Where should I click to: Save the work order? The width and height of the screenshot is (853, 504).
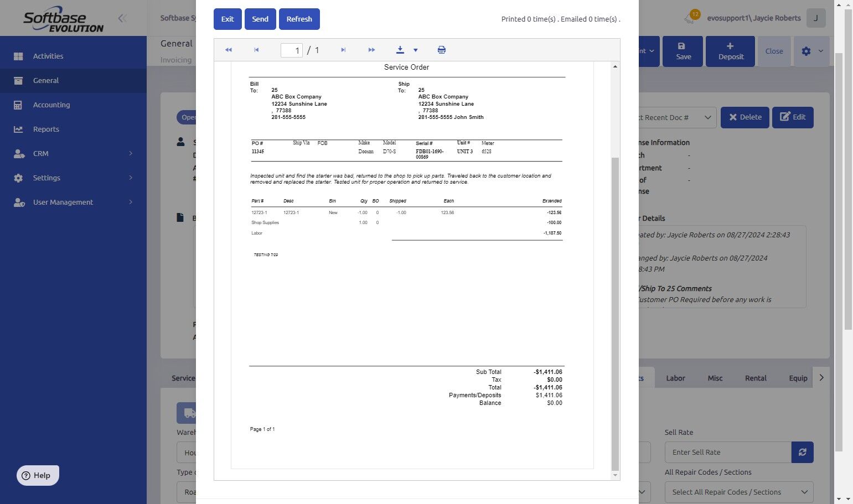(x=684, y=51)
